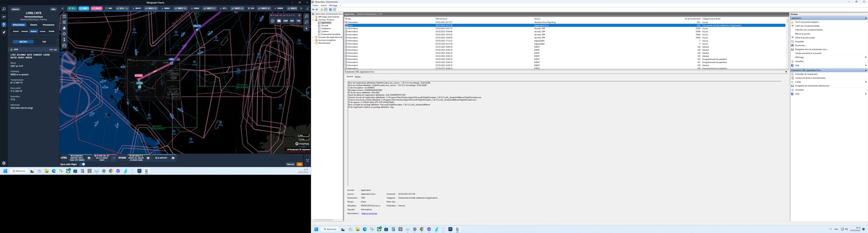Viewport: 868px width, 233px height.
Task: Click the north-up arrow map tool
Action: [64, 28]
